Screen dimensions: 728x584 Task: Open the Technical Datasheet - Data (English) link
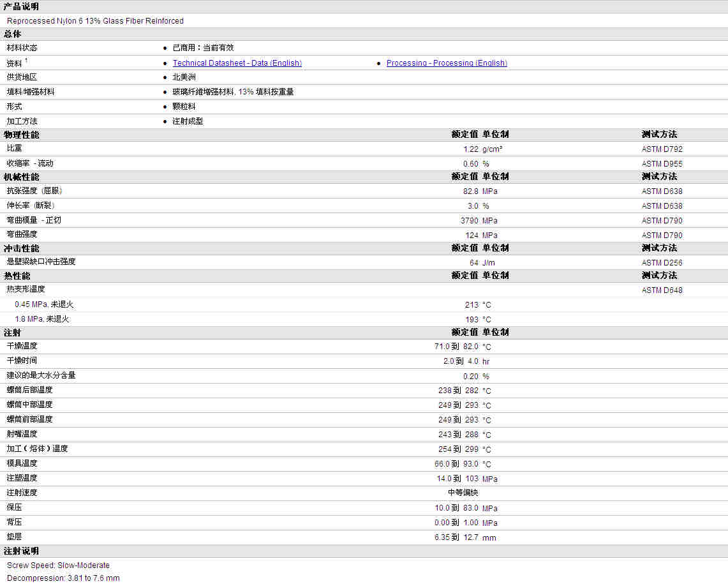(237, 63)
